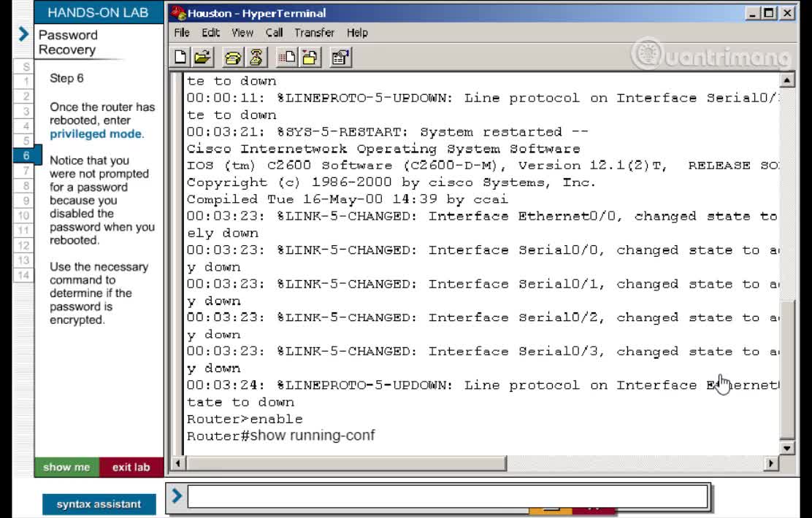Open the View menu
Image resolution: width=812 pixels, height=518 pixels.
tap(242, 33)
